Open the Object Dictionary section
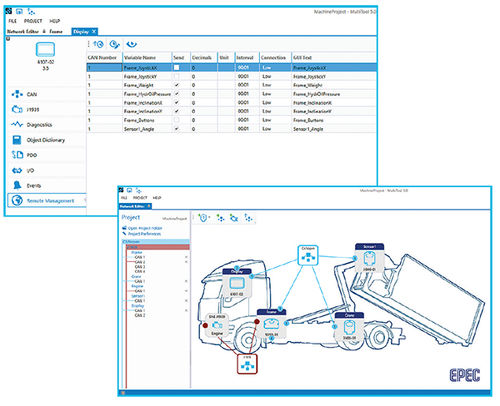This screenshot has width=500, height=406. tap(46, 140)
